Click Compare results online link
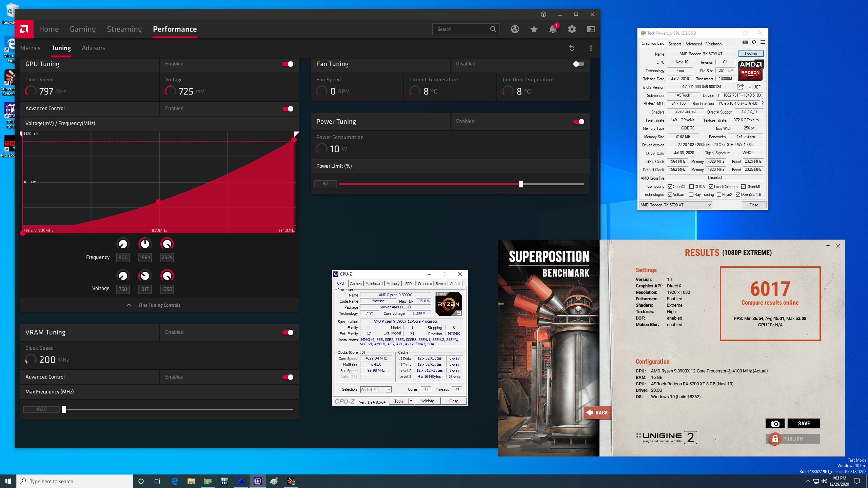The height and width of the screenshot is (488, 868). (770, 303)
